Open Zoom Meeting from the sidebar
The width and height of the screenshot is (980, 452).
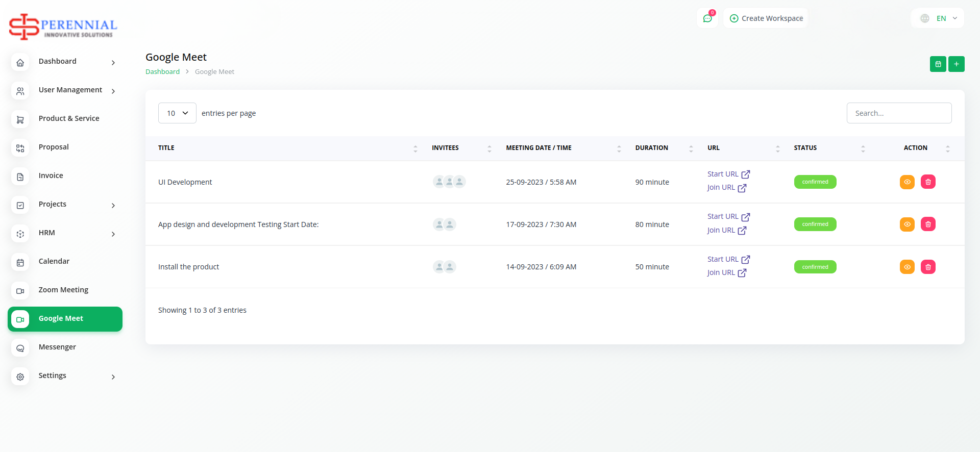[x=63, y=290]
